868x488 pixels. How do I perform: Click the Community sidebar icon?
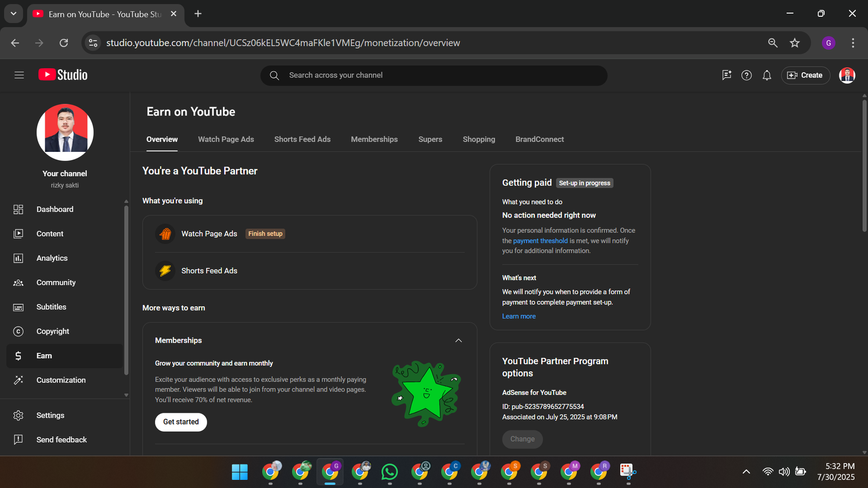click(x=18, y=282)
